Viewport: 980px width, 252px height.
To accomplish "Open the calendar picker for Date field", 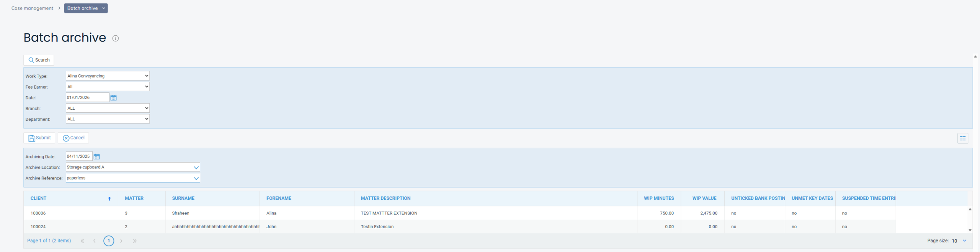I will coord(113,98).
